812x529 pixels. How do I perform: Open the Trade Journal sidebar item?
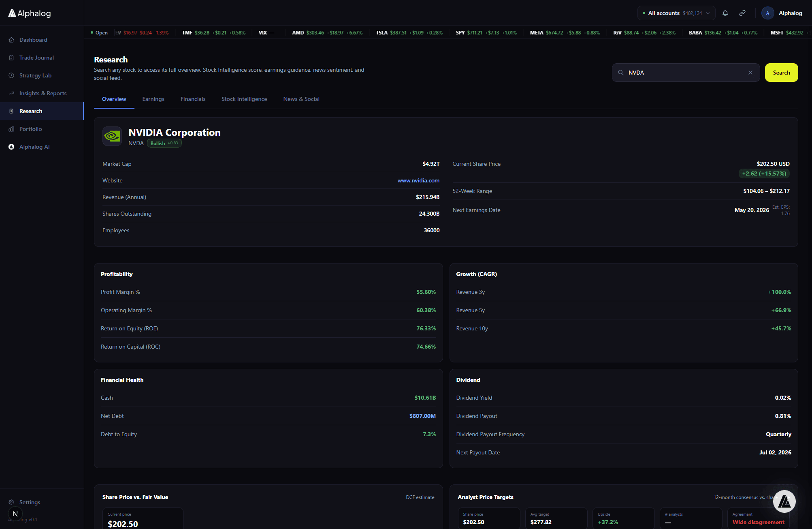click(x=42, y=58)
